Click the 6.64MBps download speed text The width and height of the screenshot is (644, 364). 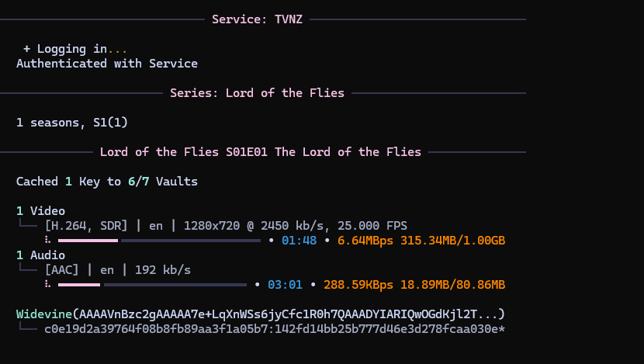tap(365, 241)
